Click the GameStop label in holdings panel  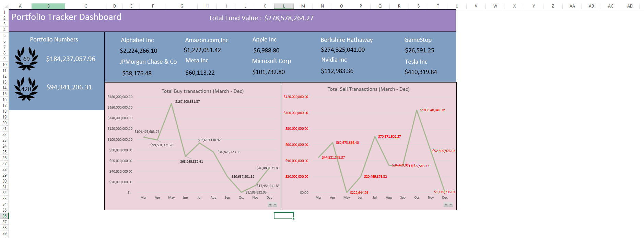click(418, 40)
